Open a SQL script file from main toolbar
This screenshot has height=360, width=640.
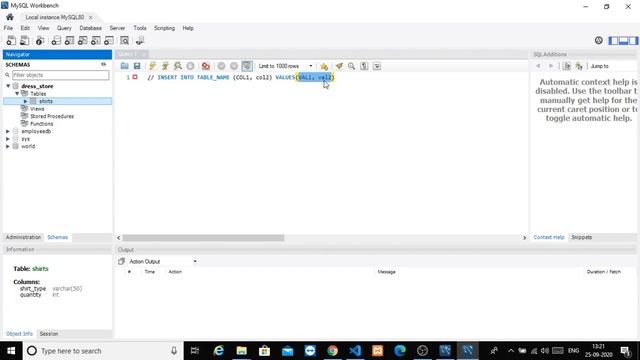click(24, 40)
